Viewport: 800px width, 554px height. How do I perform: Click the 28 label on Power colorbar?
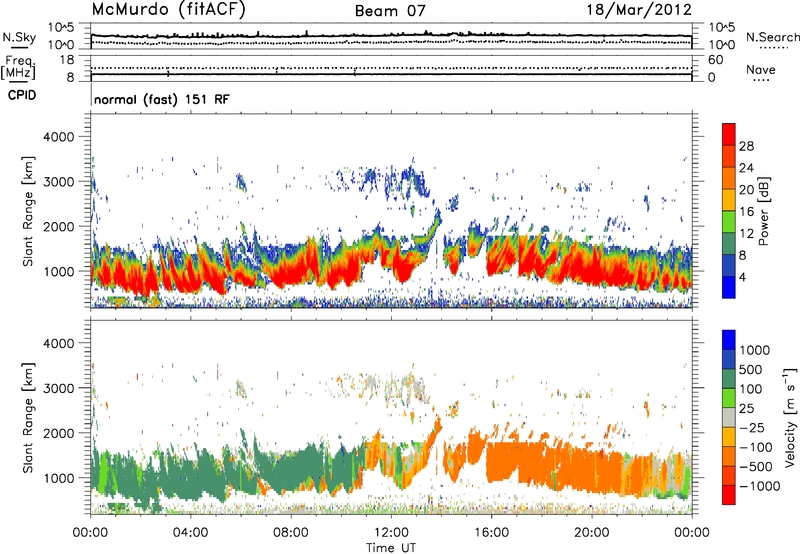coord(746,146)
